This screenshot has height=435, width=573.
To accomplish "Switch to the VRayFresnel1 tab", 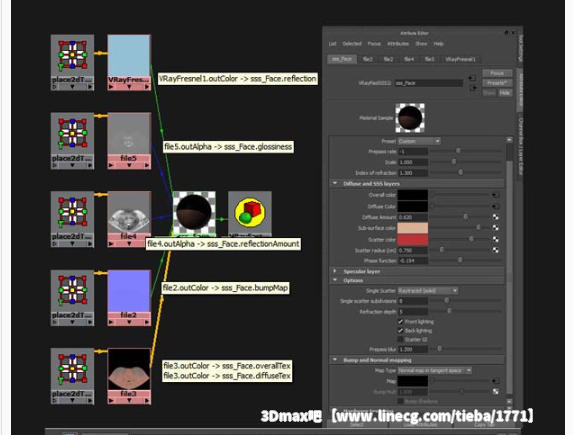I will (460, 59).
